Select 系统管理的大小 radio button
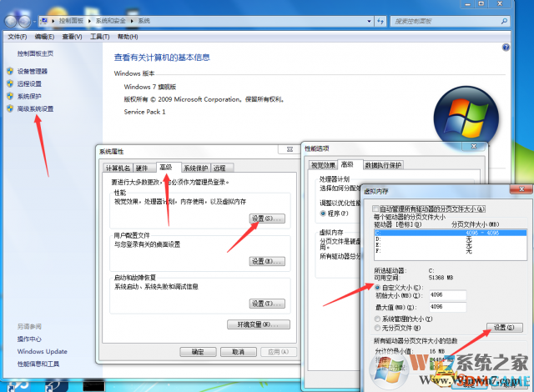Viewport: 534px width, 392px height. click(x=377, y=319)
